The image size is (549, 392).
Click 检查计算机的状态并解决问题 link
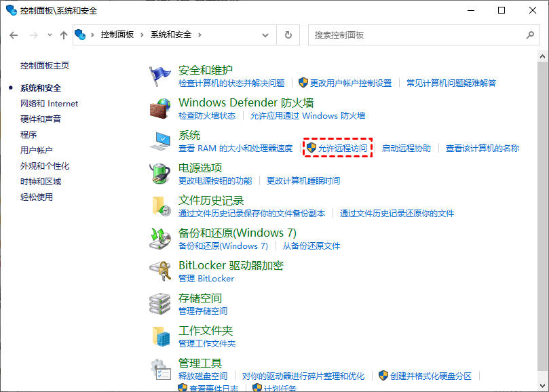pyautogui.click(x=231, y=83)
